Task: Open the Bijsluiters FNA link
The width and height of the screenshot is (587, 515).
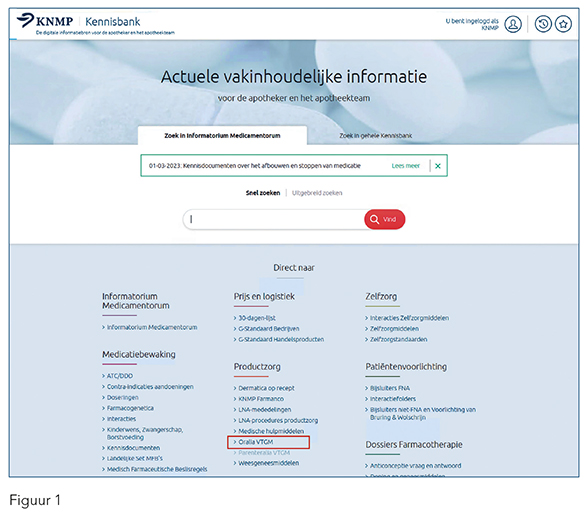Action: (390, 388)
